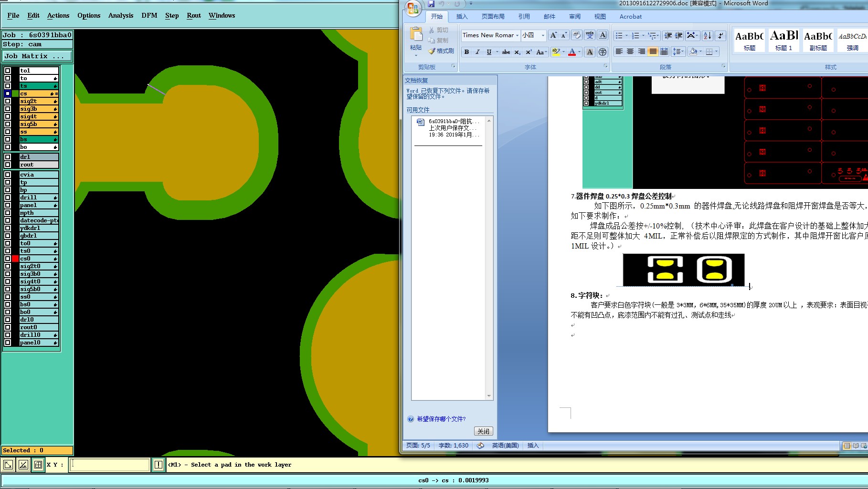
Task: Click the 希望保存哪个文件? help link
Action: pyautogui.click(x=441, y=419)
